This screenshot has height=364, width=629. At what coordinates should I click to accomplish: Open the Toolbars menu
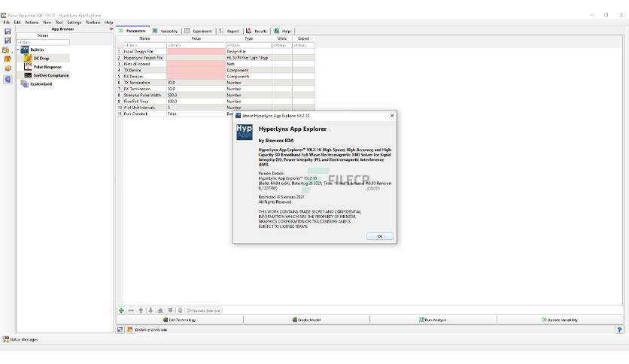point(93,23)
